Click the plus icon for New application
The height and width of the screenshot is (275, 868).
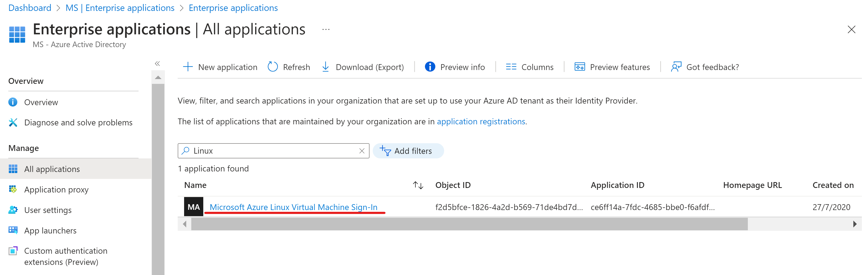click(188, 67)
